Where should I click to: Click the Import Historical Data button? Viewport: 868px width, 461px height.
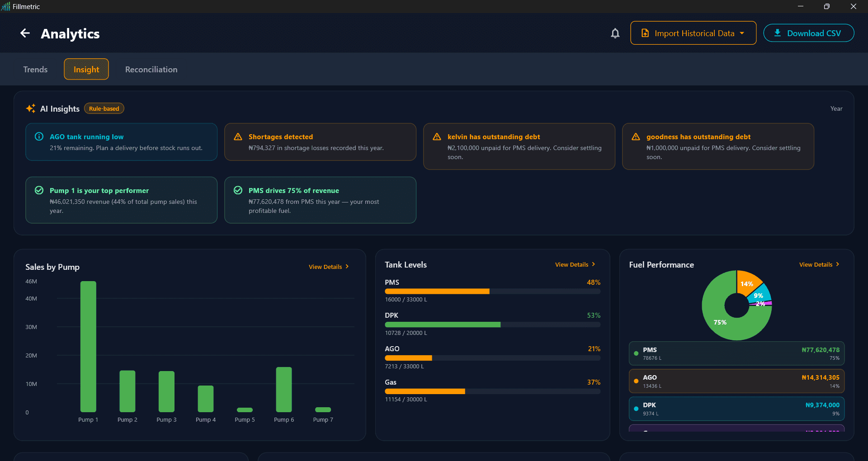[693, 33]
